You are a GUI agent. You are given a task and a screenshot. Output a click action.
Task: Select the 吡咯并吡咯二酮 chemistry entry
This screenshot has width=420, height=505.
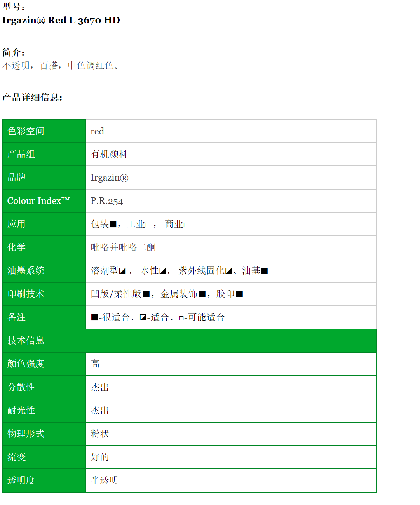(x=123, y=247)
